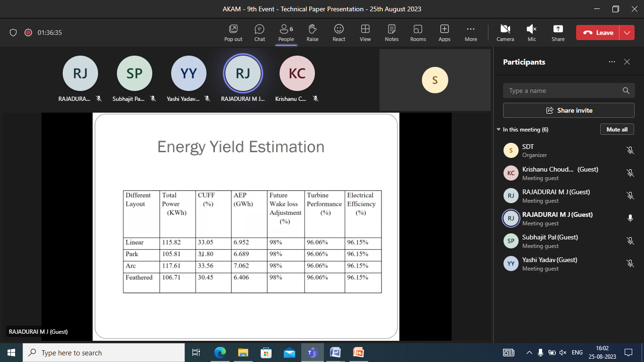Click the Type a name search field
The width and height of the screenshot is (644, 362).
click(x=563, y=90)
